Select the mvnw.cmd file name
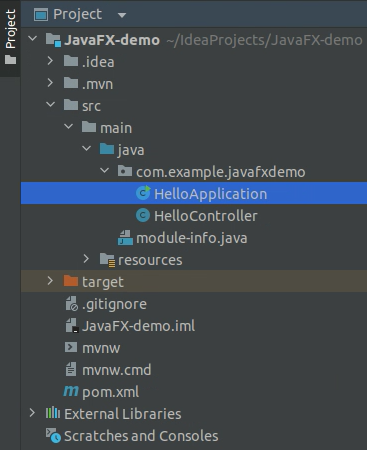The width and height of the screenshot is (367, 450). point(117,370)
